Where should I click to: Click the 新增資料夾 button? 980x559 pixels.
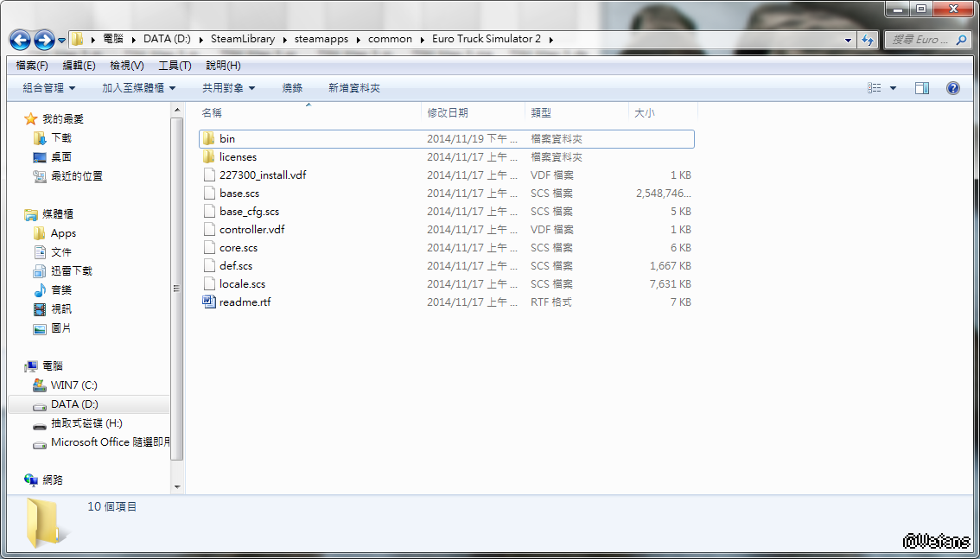tap(353, 88)
